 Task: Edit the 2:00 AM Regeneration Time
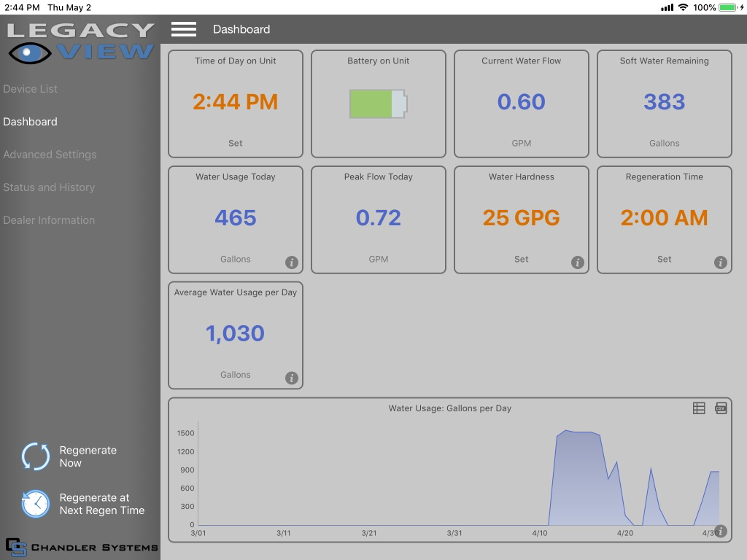tap(664, 217)
